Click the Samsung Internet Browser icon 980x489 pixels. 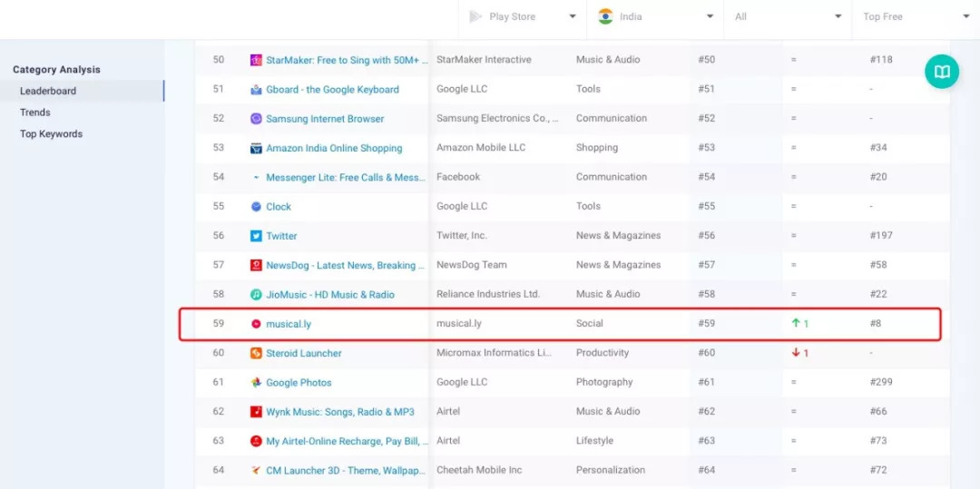(x=256, y=119)
